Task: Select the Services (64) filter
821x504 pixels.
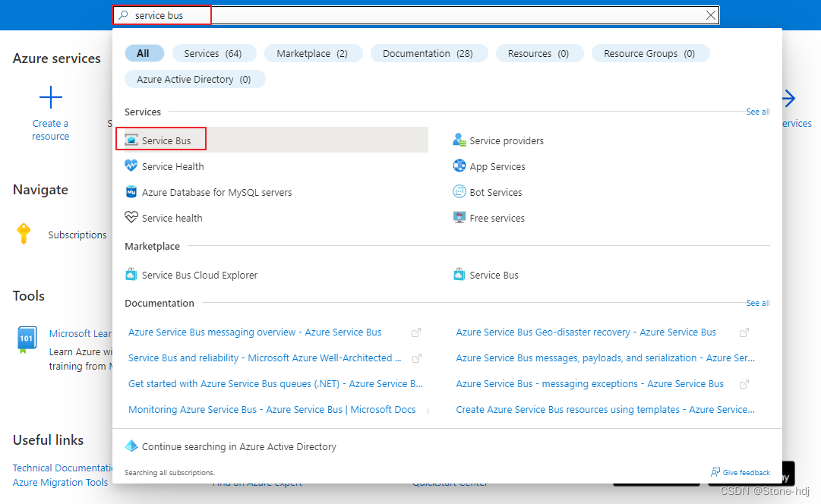Action: point(213,53)
